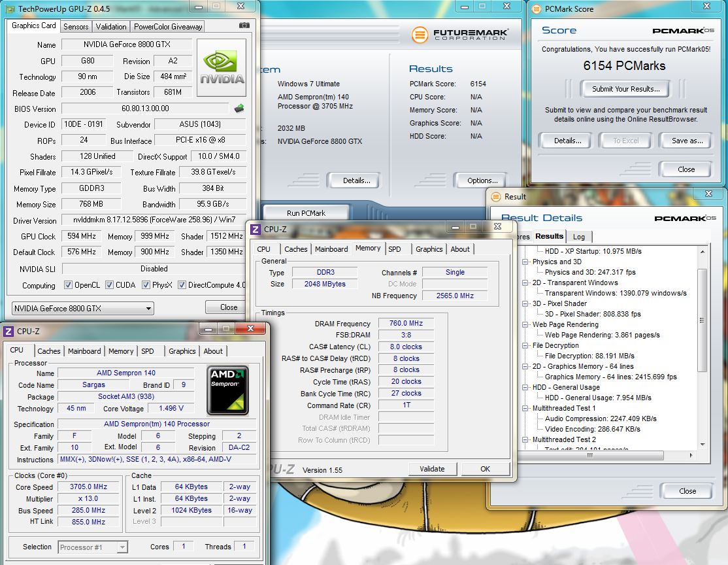This screenshot has height=565, width=728.
Task: Click the GPU-Z screenshot camera icon
Action: pos(244,26)
